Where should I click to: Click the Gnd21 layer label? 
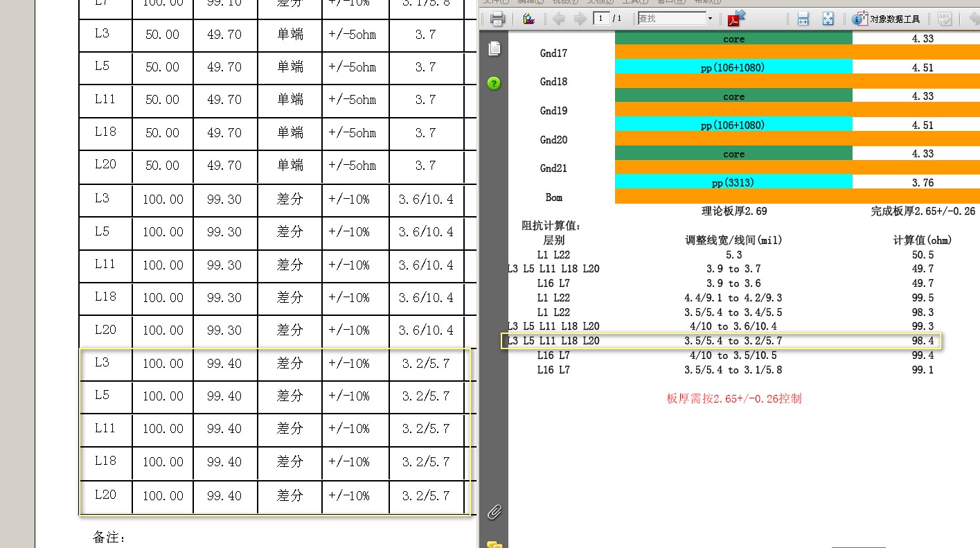click(x=553, y=168)
